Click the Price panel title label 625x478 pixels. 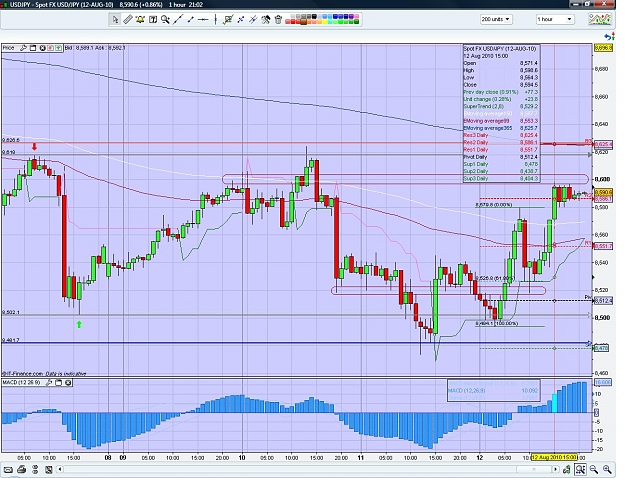(8, 48)
